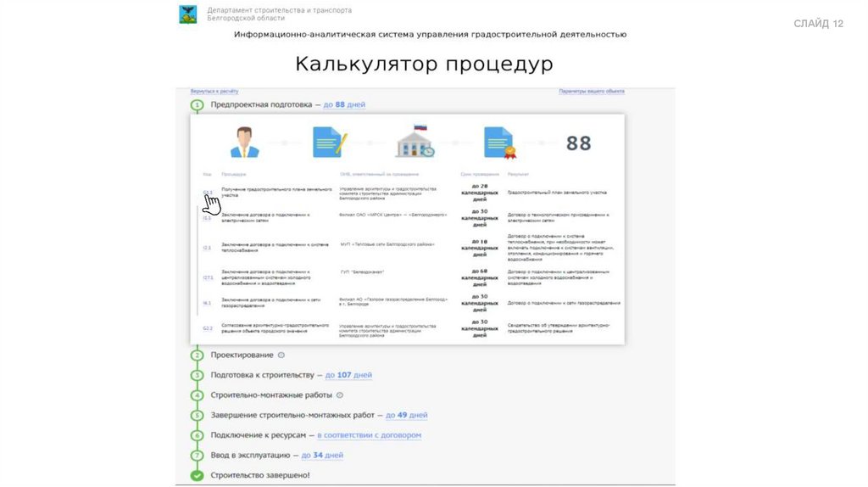
Task: Click the Belgorod region coat of arms logo
Action: [188, 14]
